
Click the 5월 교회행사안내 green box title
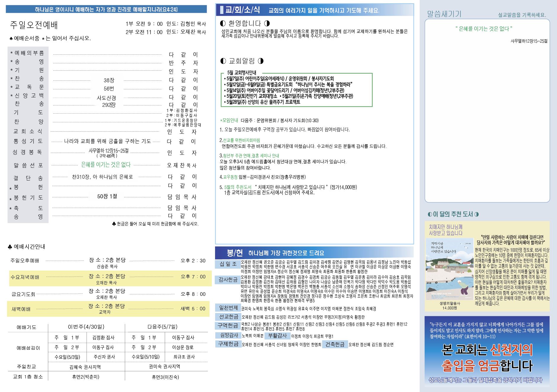[242, 72]
